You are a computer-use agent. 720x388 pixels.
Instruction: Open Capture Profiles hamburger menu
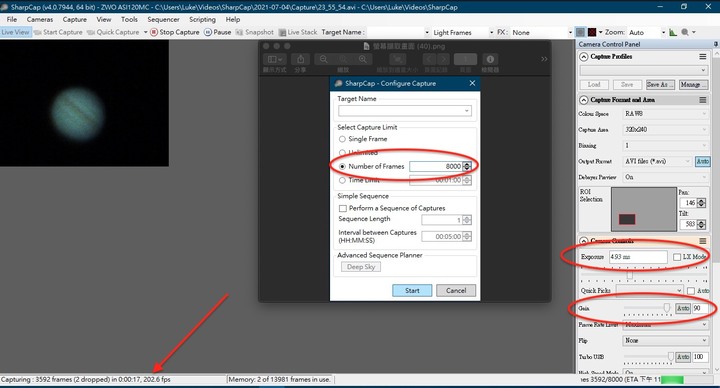coord(703,56)
